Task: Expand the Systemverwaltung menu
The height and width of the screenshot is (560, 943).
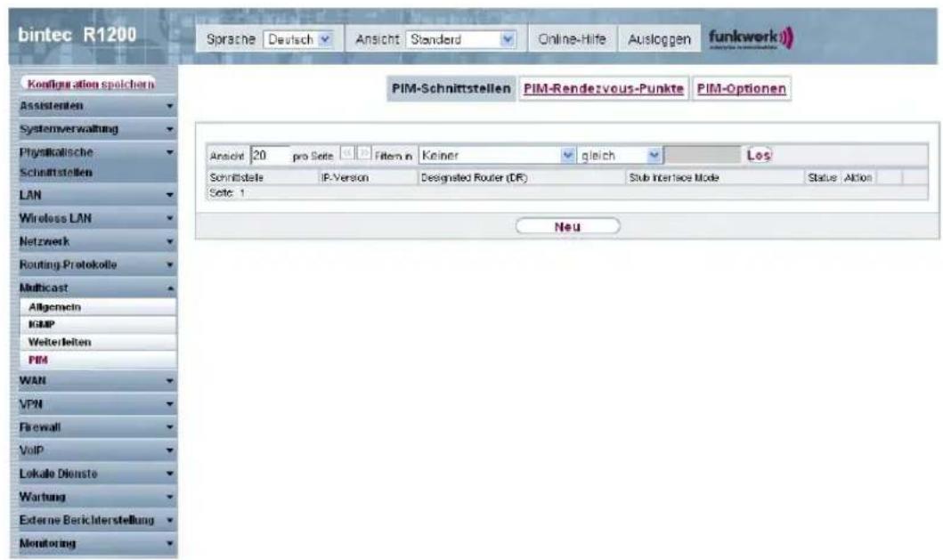Action: click(x=96, y=129)
